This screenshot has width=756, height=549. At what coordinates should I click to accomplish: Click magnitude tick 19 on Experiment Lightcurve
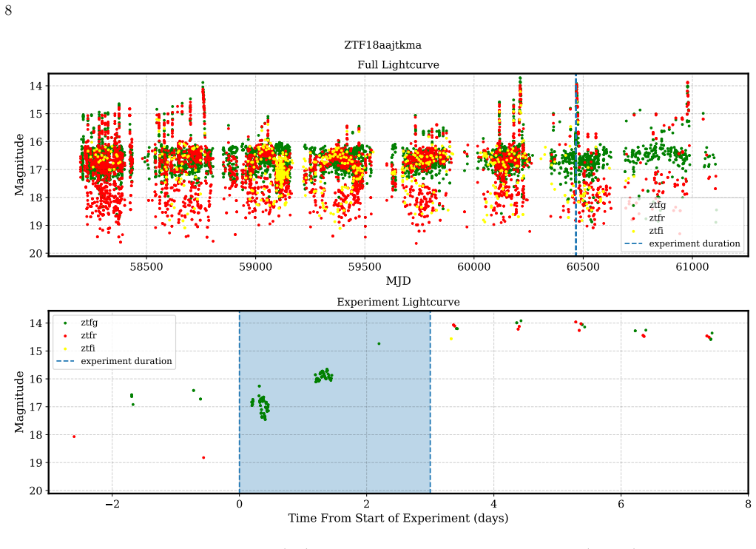pyautogui.click(x=36, y=462)
